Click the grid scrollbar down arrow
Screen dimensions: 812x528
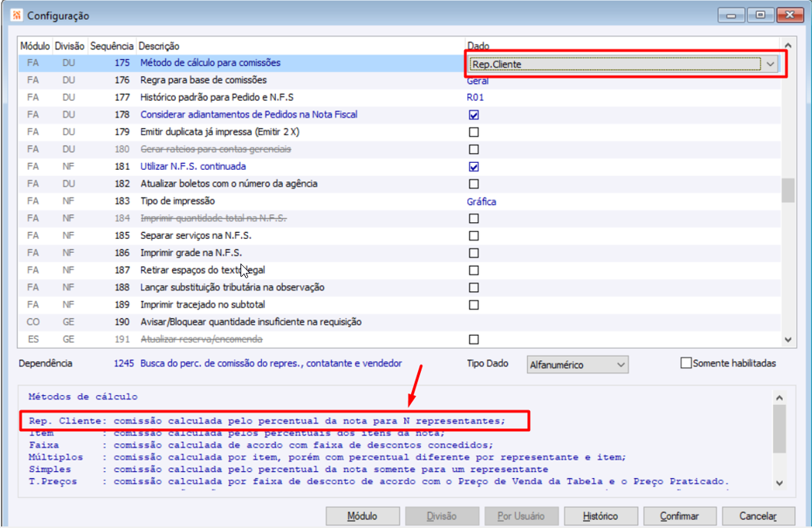point(787,340)
